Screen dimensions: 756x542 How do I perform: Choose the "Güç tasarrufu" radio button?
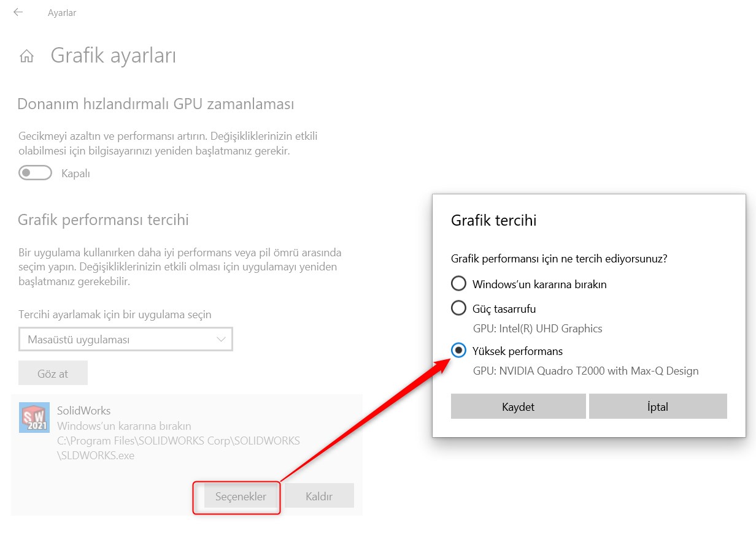pos(458,308)
